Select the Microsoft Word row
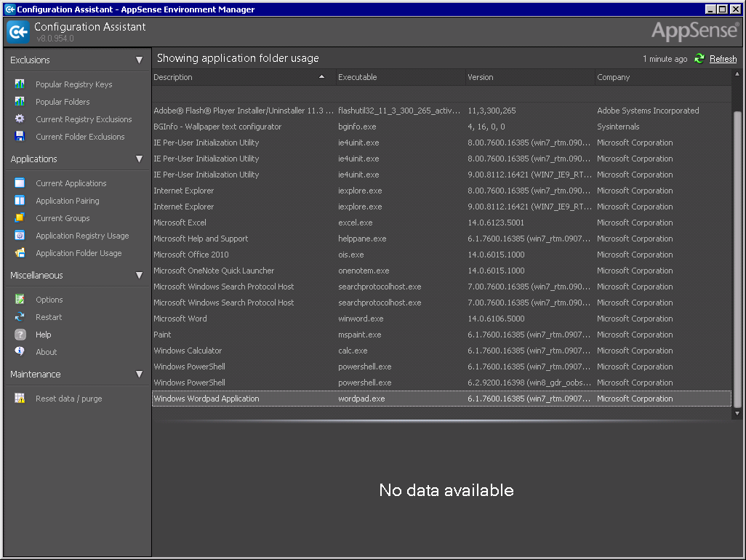The width and height of the screenshot is (746, 560). pos(441,319)
